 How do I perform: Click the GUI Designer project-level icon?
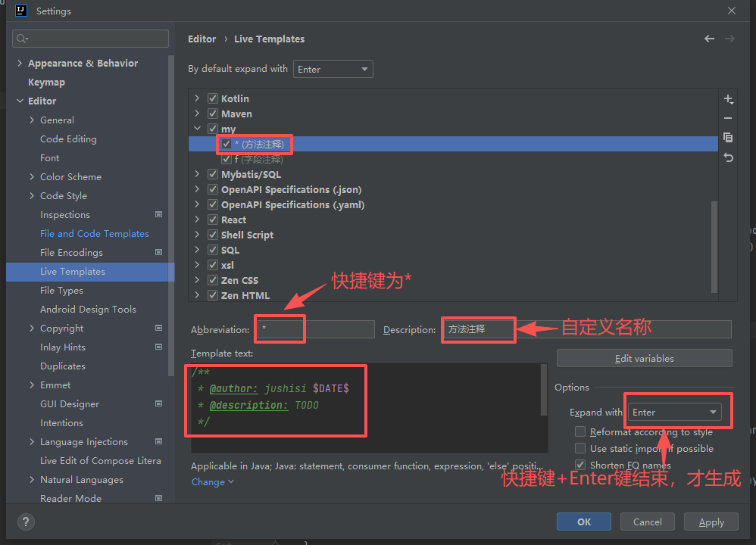pyautogui.click(x=158, y=403)
